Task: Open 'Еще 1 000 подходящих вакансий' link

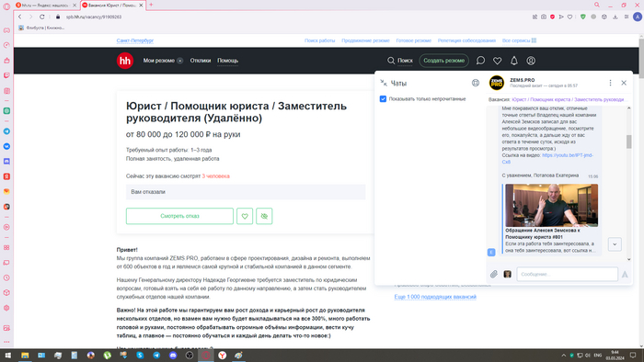Action: click(435, 297)
